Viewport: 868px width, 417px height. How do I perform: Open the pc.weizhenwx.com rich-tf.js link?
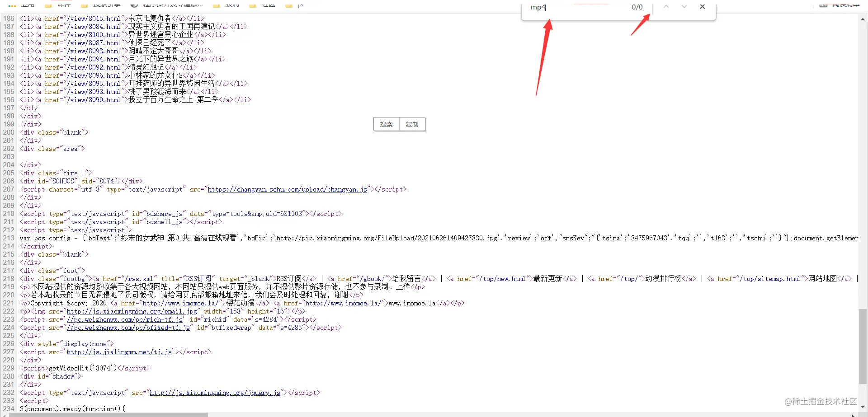click(125, 319)
